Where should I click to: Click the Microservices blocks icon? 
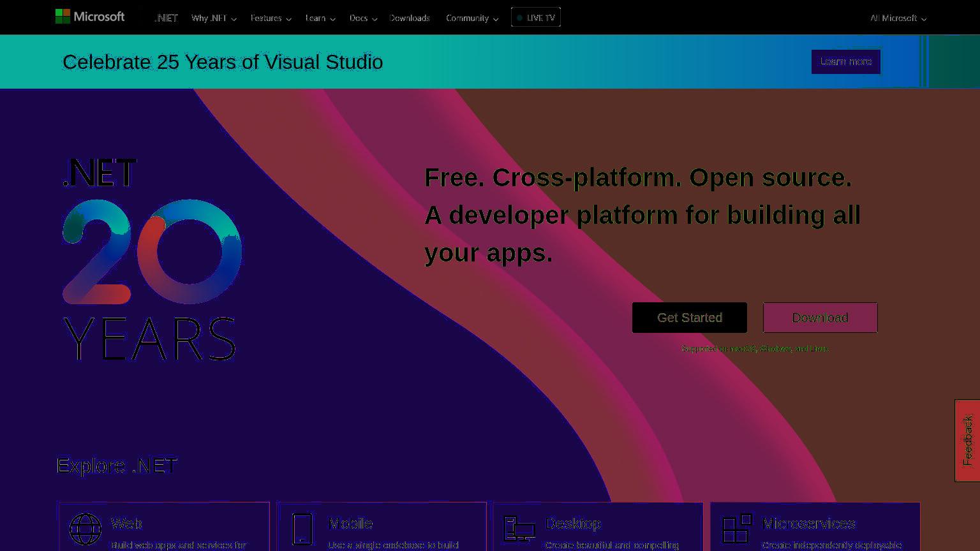[737, 529]
